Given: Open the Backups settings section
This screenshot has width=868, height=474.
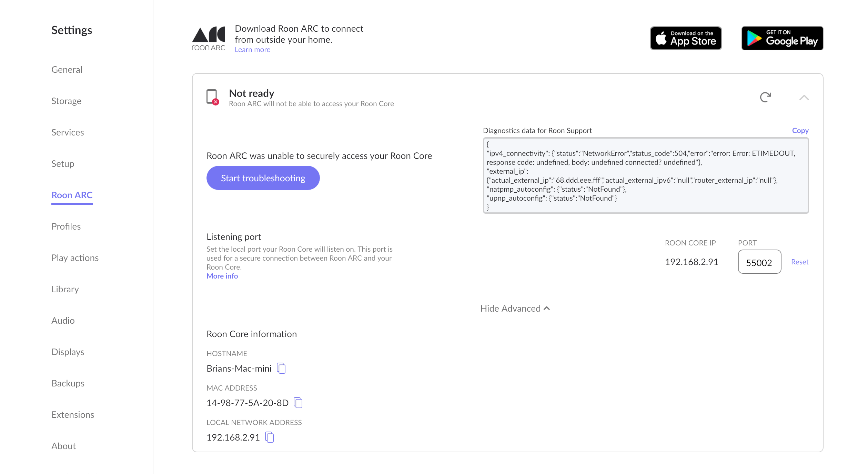Looking at the screenshot, I should (68, 383).
